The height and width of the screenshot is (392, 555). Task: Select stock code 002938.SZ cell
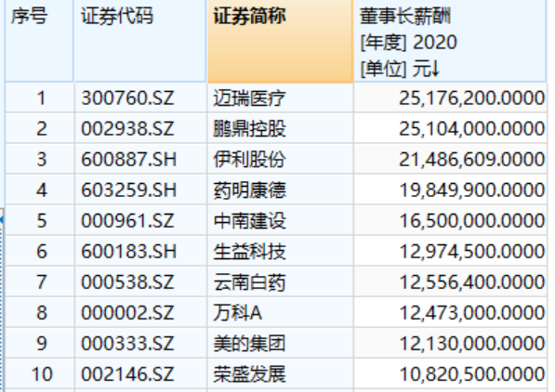pos(141,128)
